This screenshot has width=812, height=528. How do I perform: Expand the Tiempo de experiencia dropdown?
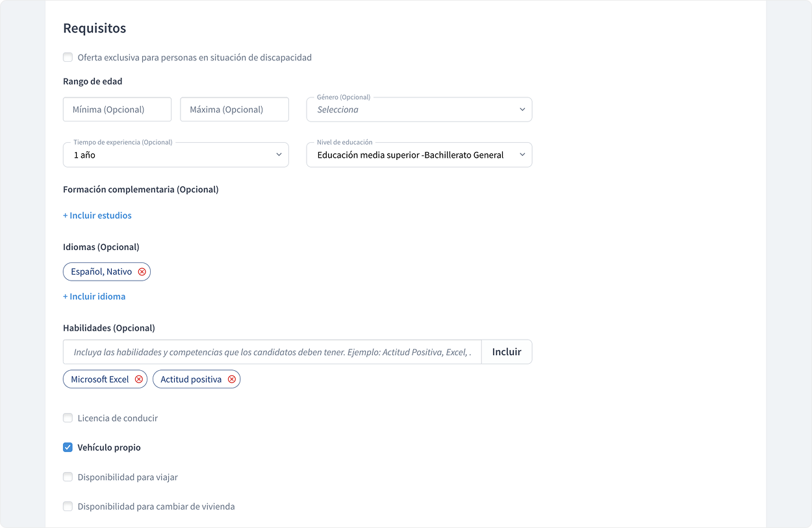[175, 155]
